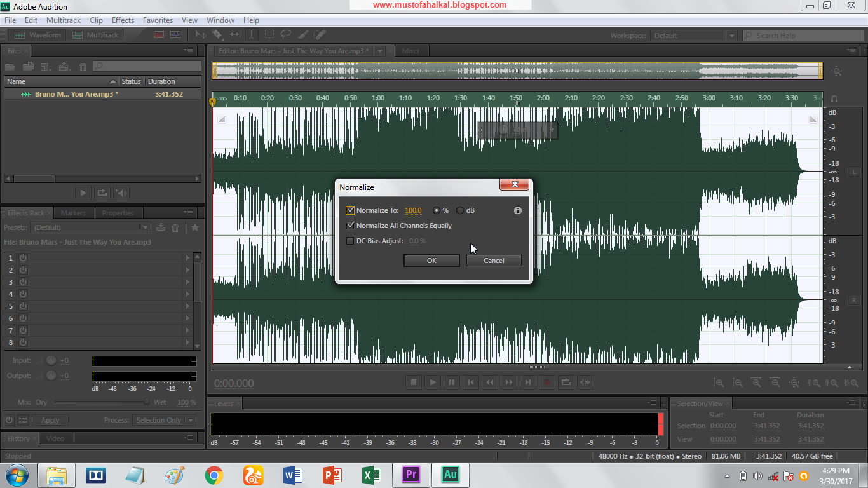This screenshot has width=868, height=488.
Task: Select the Lasso Selection tool
Action: coord(286,35)
